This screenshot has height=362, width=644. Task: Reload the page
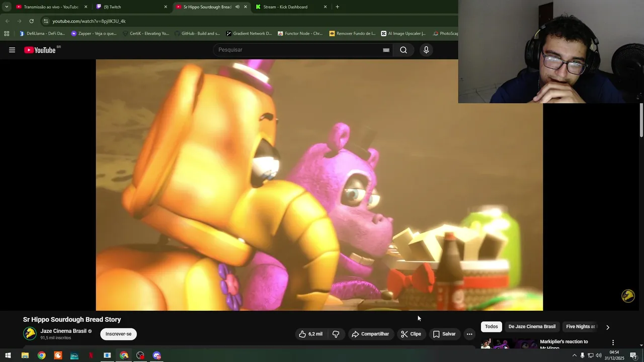pyautogui.click(x=31, y=21)
